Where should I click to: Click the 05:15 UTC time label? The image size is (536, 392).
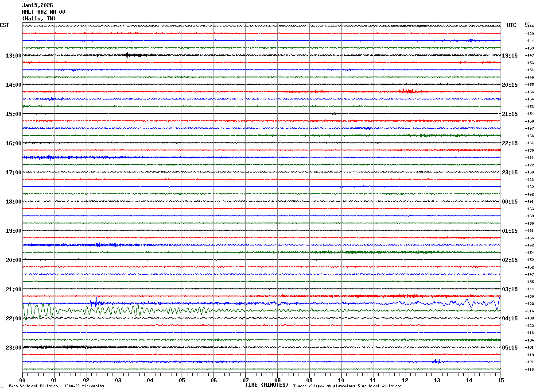(509, 347)
